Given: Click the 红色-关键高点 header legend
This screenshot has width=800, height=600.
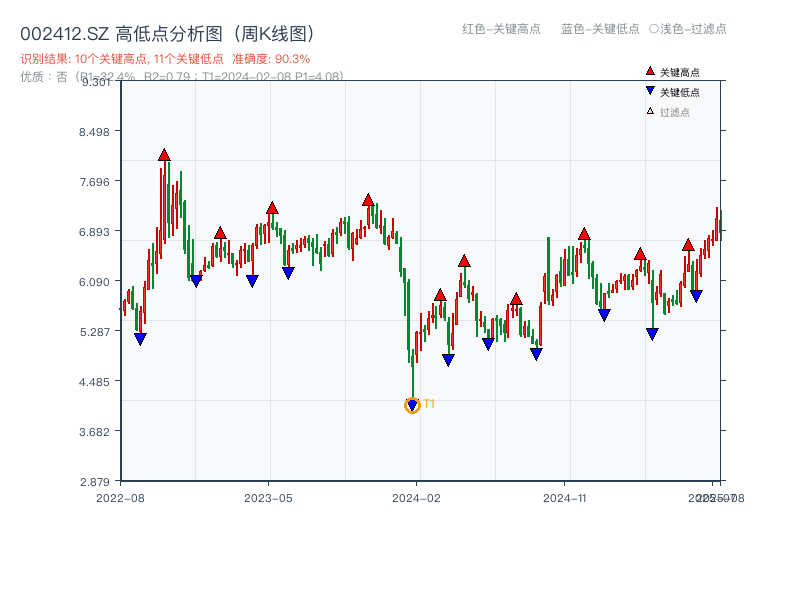Looking at the screenshot, I should (501, 29).
